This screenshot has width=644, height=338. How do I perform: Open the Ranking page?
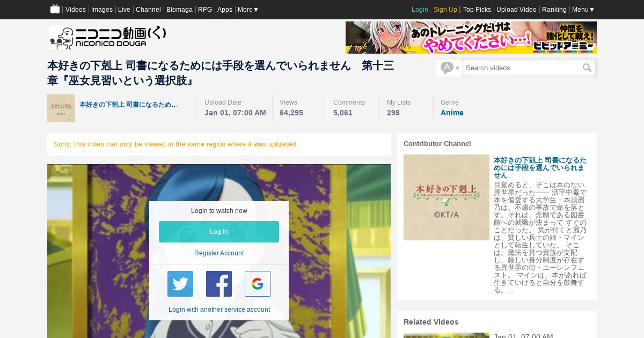(554, 10)
